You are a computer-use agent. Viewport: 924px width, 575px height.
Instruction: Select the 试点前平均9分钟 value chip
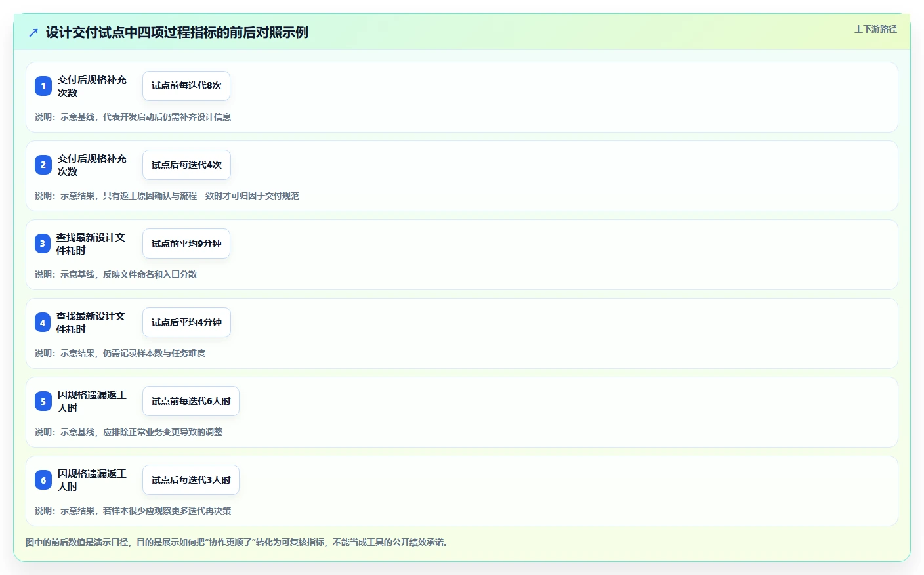[186, 244]
